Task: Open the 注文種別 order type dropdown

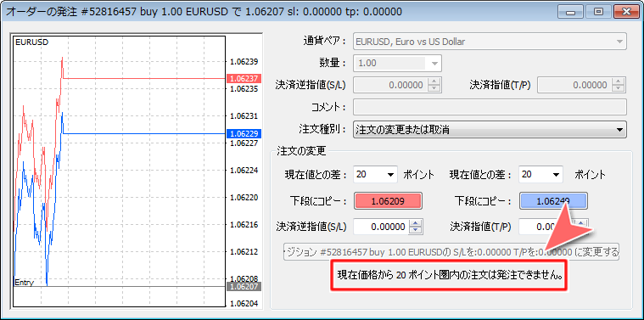Action: (x=490, y=130)
